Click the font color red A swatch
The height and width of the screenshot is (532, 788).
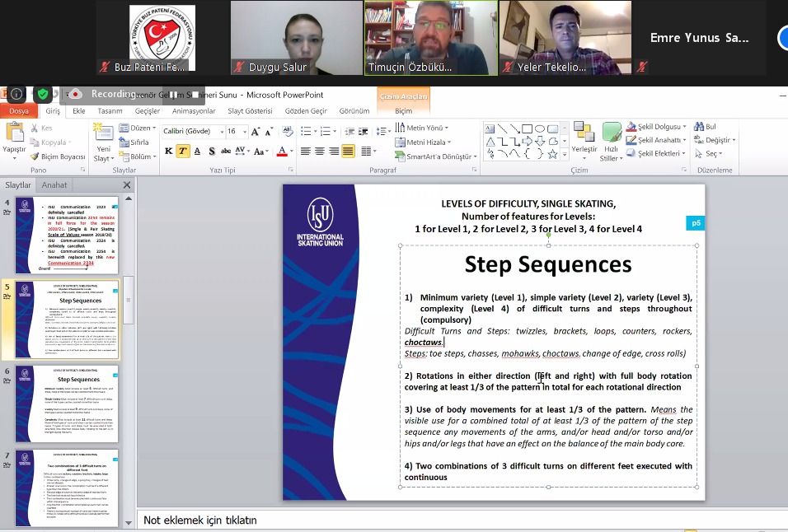(281, 152)
